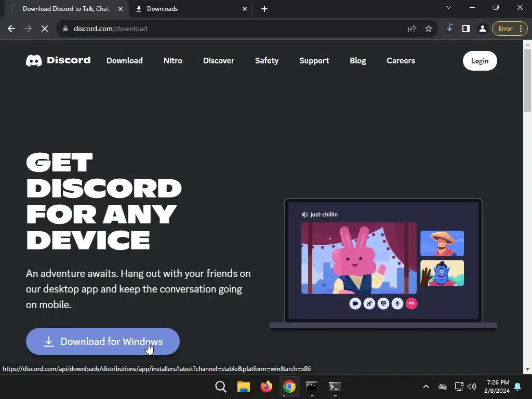The width and height of the screenshot is (532, 399).
Task: Click the Login button
Action: point(480,61)
